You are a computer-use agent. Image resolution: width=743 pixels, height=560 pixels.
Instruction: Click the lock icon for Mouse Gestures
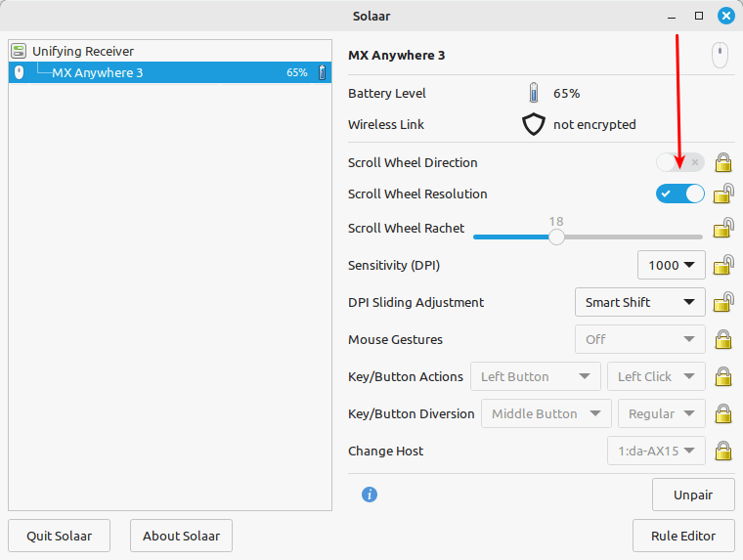[723, 339]
